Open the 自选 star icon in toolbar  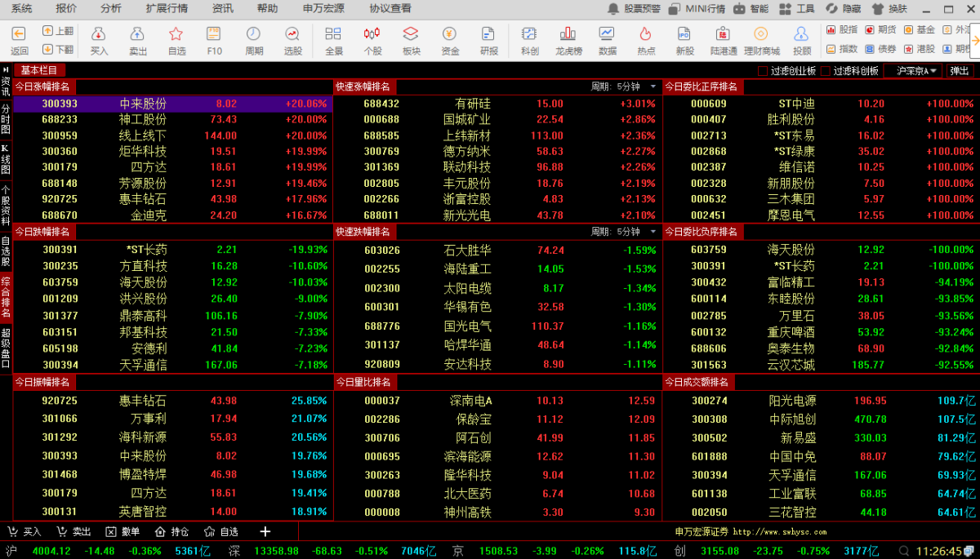click(x=176, y=34)
